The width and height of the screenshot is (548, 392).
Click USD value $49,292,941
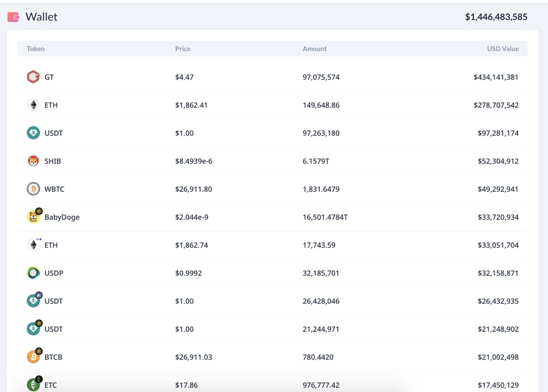pos(498,189)
